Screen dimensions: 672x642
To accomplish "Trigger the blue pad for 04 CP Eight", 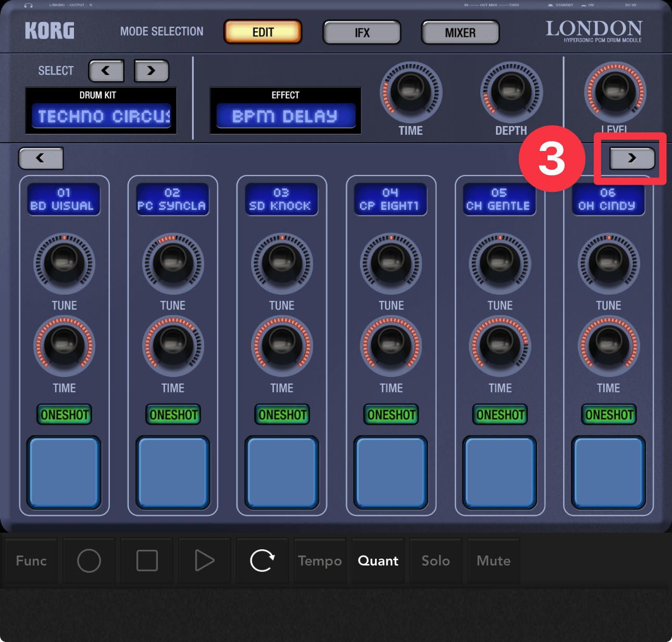I will [x=391, y=472].
